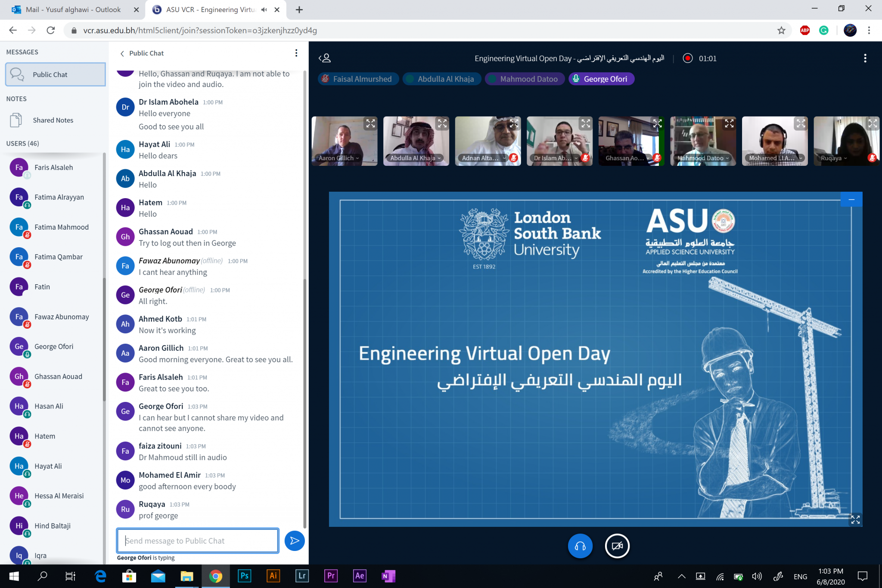Select Public Chat in Messages

pyautogui.click(x=56, y=75)
